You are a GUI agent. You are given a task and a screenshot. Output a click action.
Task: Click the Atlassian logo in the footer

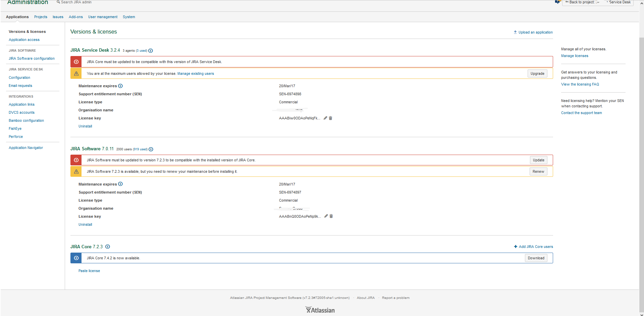(320, 310)
